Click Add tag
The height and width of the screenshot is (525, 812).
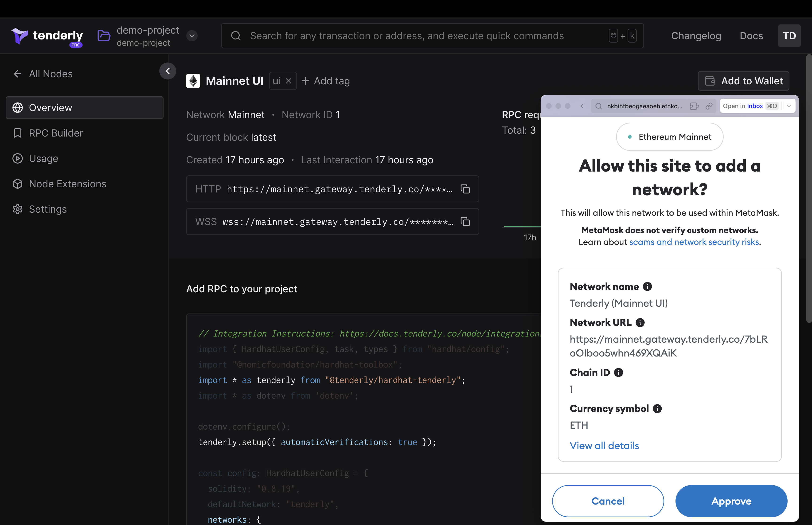click(326, 81)
